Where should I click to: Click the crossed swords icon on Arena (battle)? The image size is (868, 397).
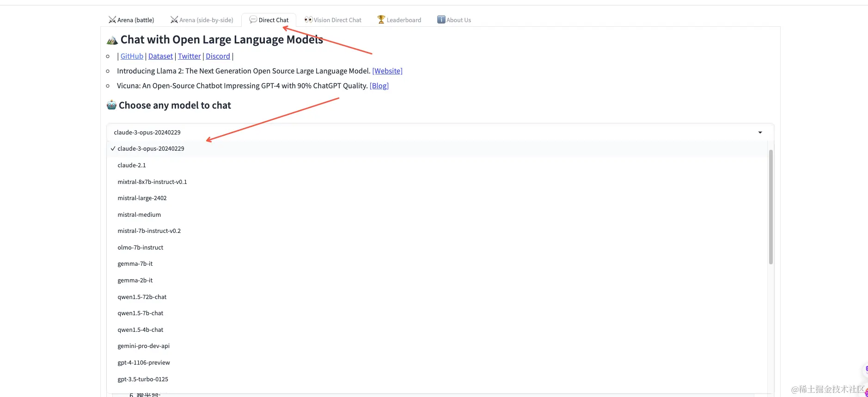(x=112, y=19)
